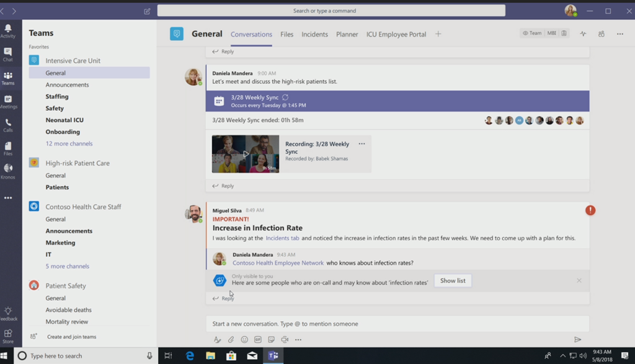This screenshot has height=364, width=635.
Task: Click the attach file paperclip icon
Action: [x=231, y=340]
